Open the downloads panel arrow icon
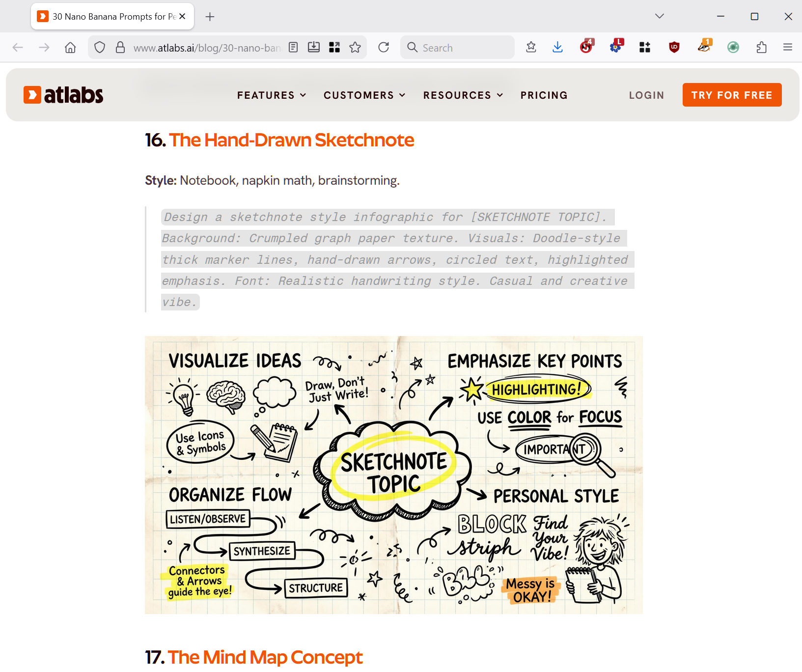This screenshot has height=672, width=802. (557, 48)
